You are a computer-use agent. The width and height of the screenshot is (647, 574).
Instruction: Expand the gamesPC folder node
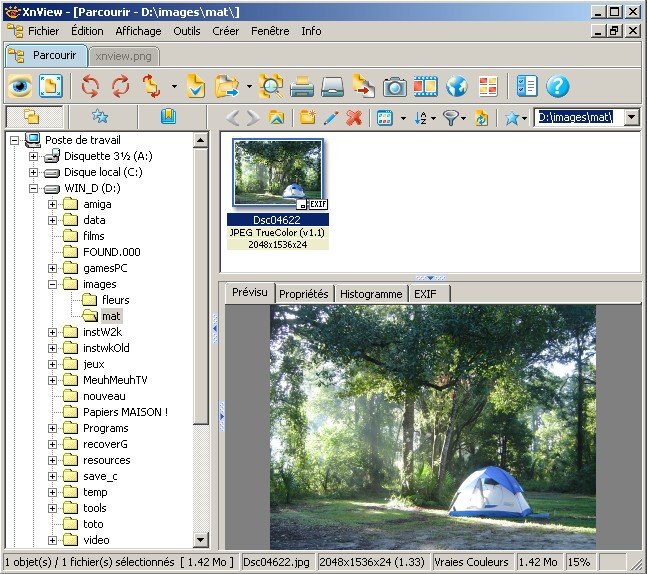[52, 268]
